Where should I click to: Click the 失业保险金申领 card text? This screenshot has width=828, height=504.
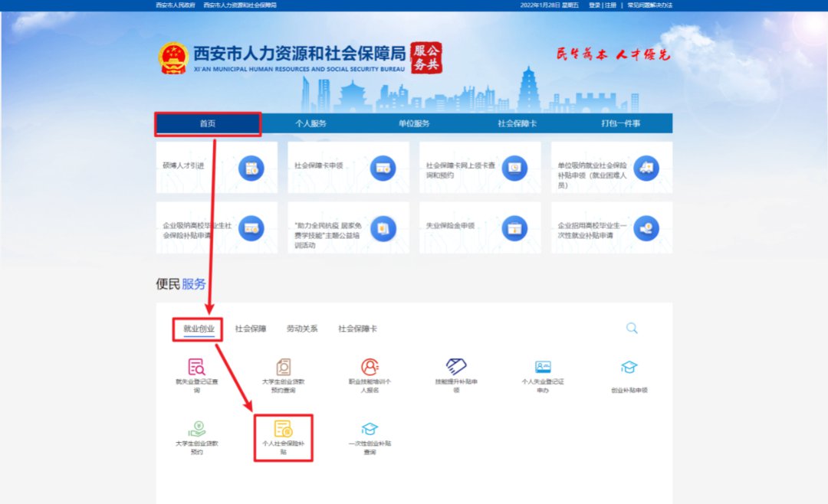point(451,226)
